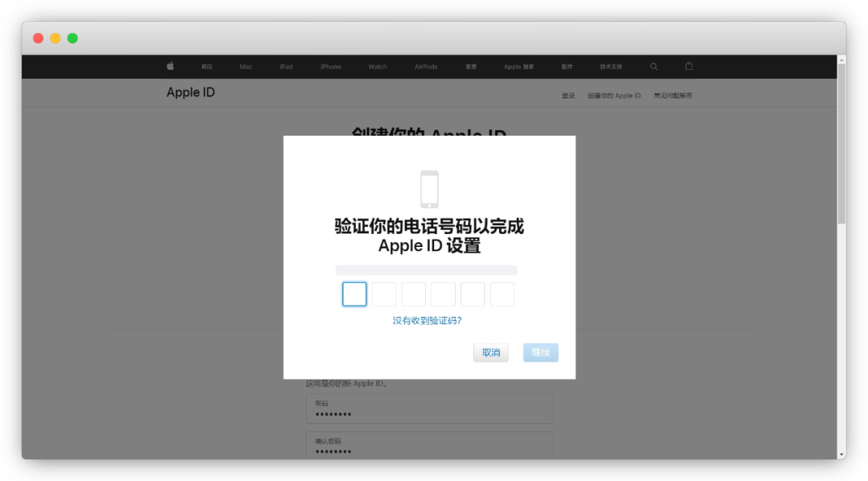
Task: Click the scrollbar up arrow
Action: pos(841,60)
